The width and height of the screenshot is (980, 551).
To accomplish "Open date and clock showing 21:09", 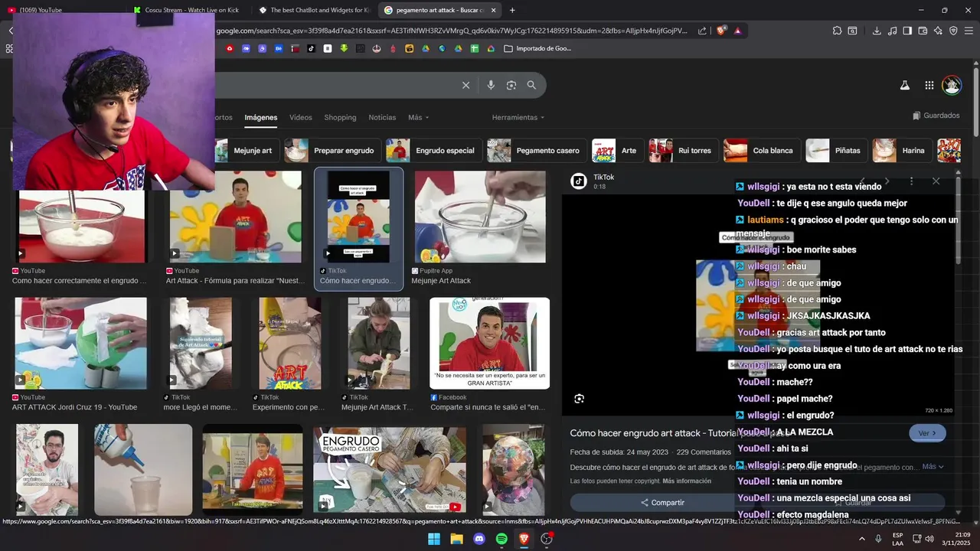I will pos(956,539).
